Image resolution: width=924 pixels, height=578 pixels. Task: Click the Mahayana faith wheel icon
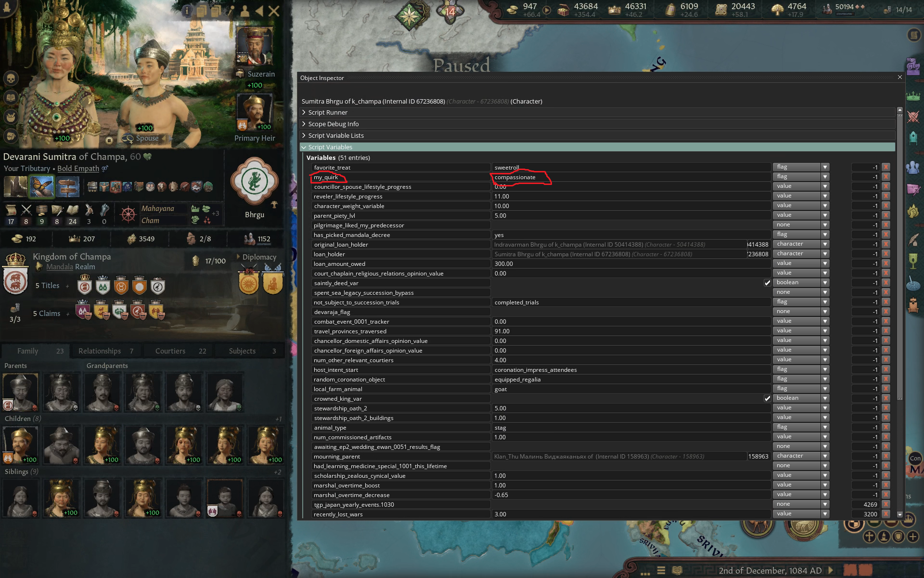[128, 214]
